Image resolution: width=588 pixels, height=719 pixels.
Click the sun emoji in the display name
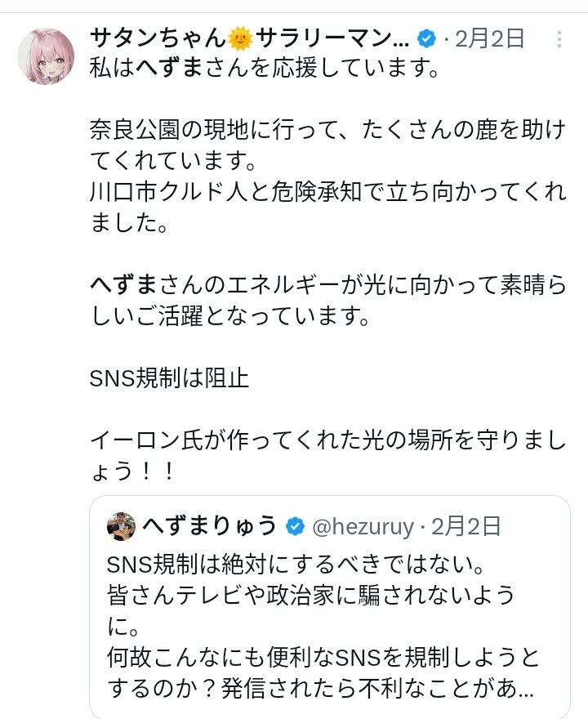(240, 38)
